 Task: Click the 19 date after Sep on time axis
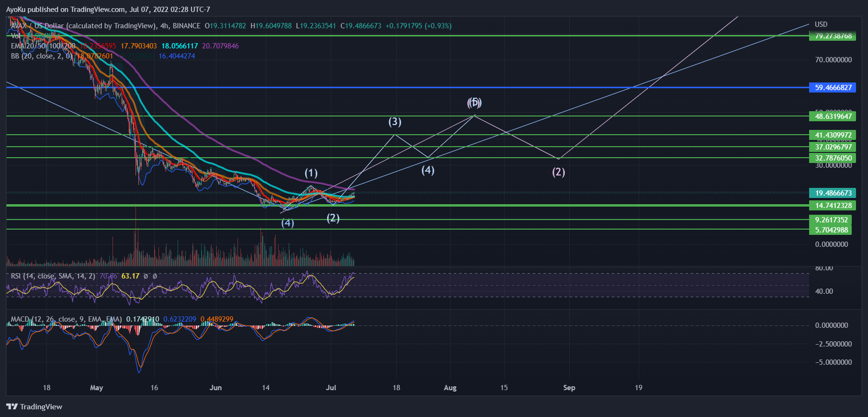pos(639,388)
